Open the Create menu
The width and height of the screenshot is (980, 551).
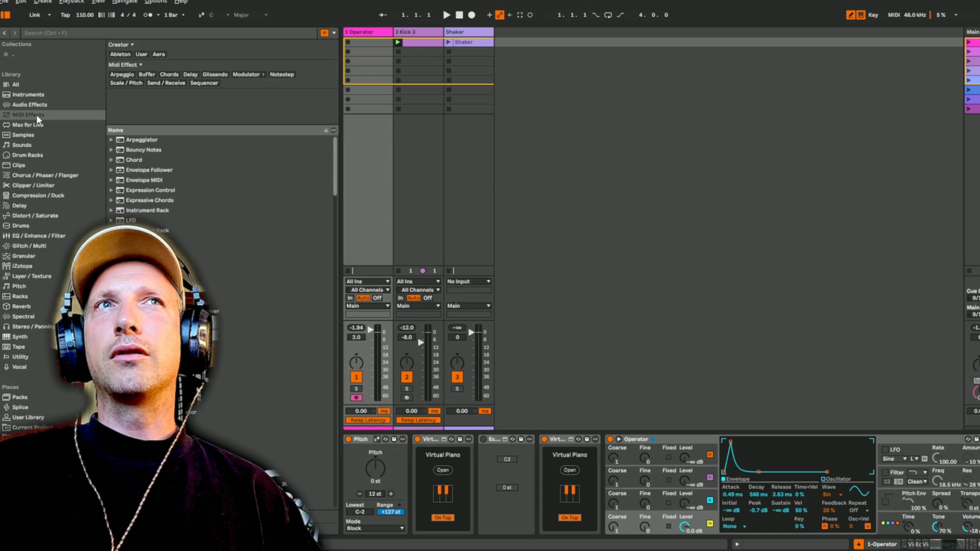[43, 2]
